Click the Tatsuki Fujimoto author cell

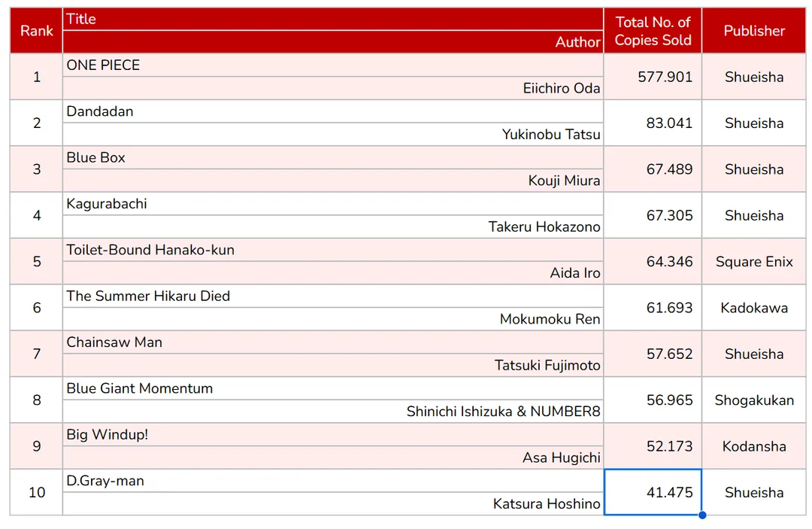333,365
